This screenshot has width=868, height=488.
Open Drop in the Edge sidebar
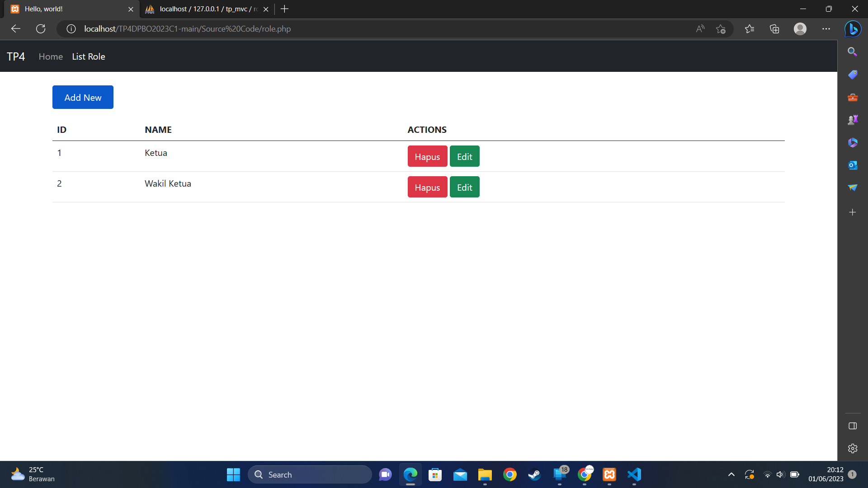(x=853, y=188)
